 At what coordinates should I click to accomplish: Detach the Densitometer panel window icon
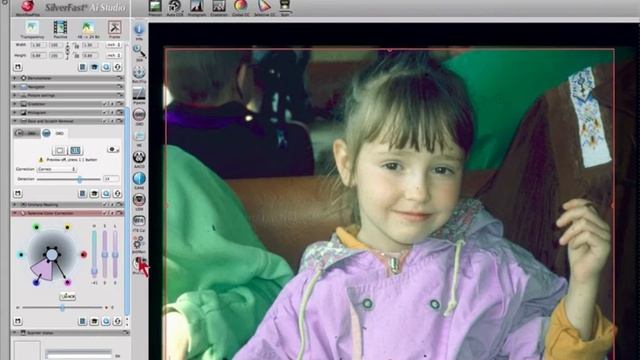point(120,78)
